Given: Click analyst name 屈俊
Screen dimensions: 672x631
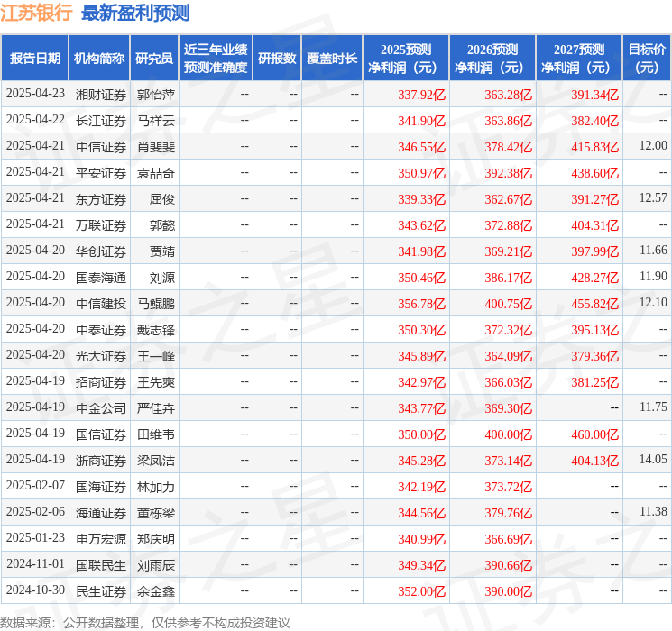Looking at the screenshot, I should click(x=162, y=199).
